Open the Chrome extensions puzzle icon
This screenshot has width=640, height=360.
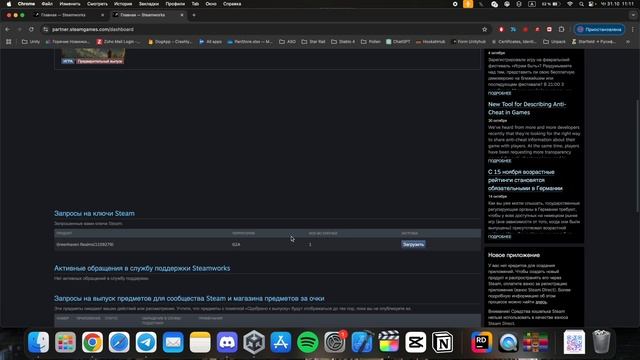[x=562, y=29]
